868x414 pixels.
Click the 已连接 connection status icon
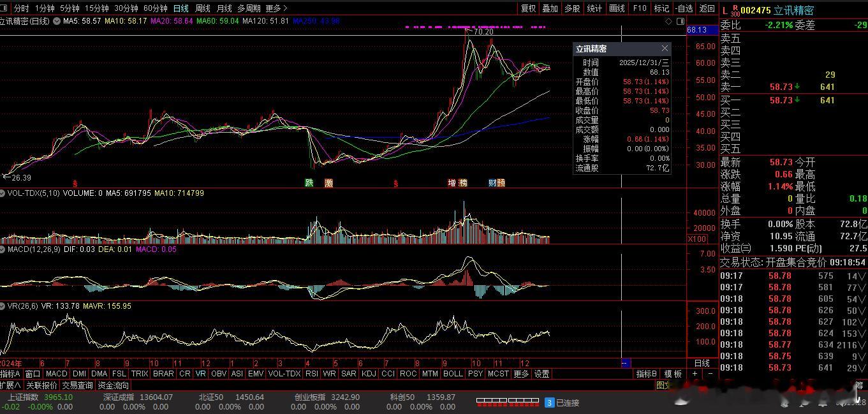pos(549,403)
